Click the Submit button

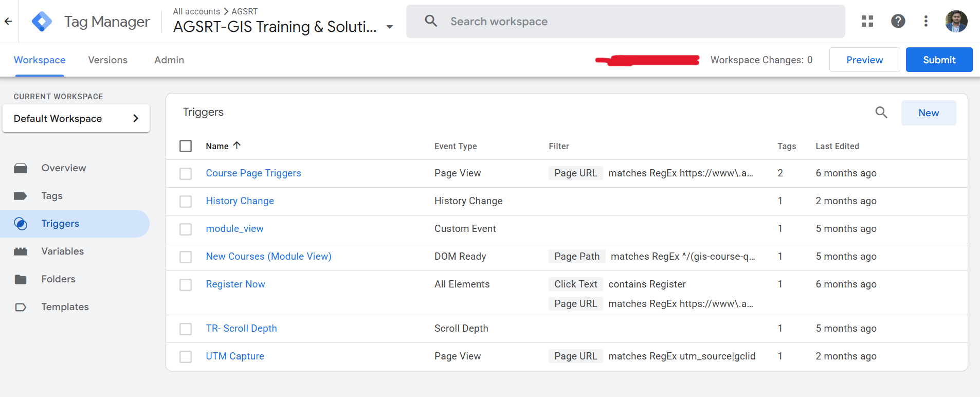939,60
